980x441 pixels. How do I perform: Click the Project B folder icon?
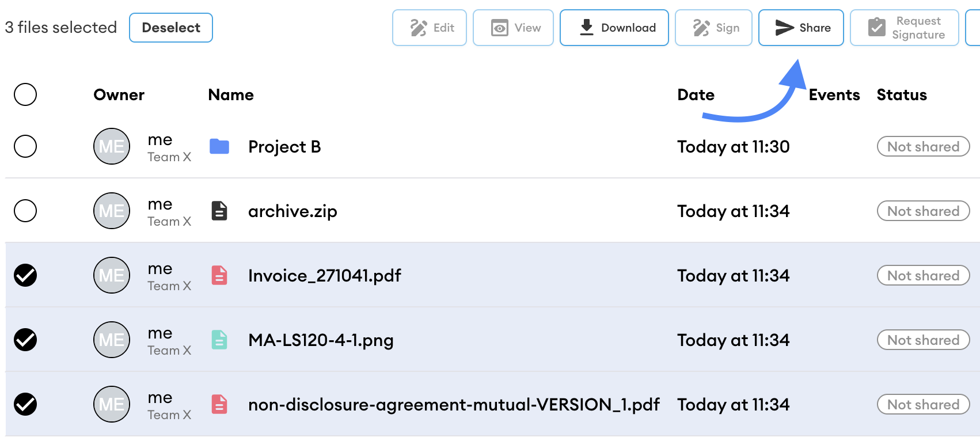point(219,146)
